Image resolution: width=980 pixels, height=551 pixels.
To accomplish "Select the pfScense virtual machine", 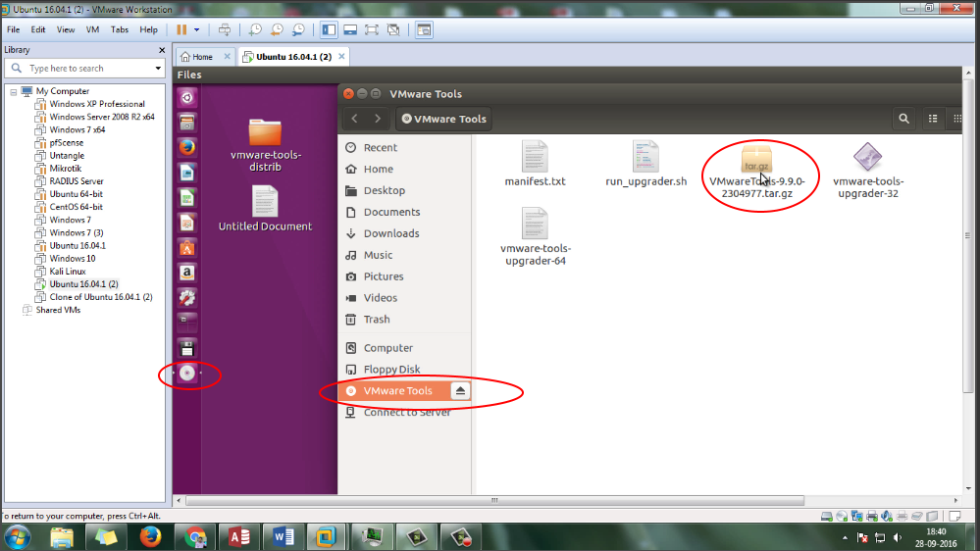I will pos(67,142).
